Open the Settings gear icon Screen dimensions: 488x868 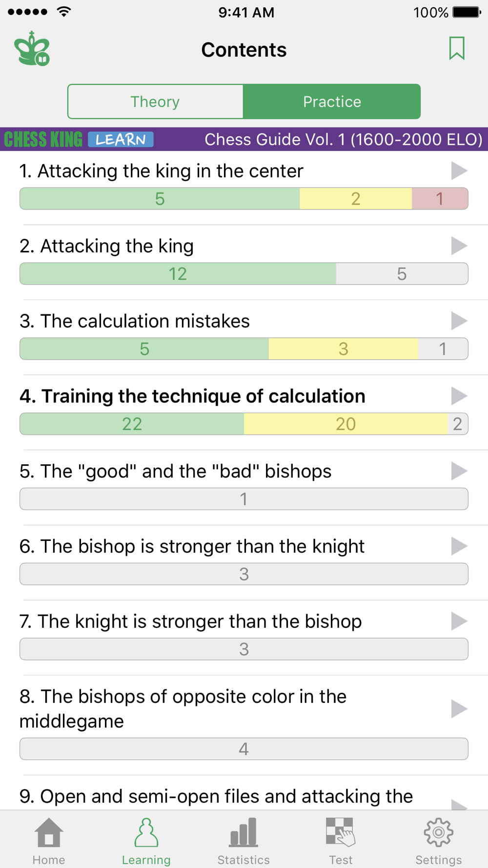[438, 832]
